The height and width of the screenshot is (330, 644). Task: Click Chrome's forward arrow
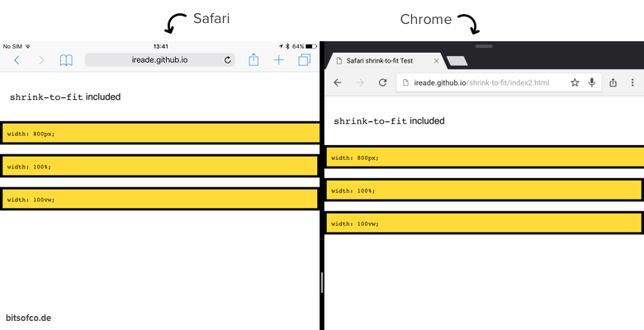coord(360,82)
